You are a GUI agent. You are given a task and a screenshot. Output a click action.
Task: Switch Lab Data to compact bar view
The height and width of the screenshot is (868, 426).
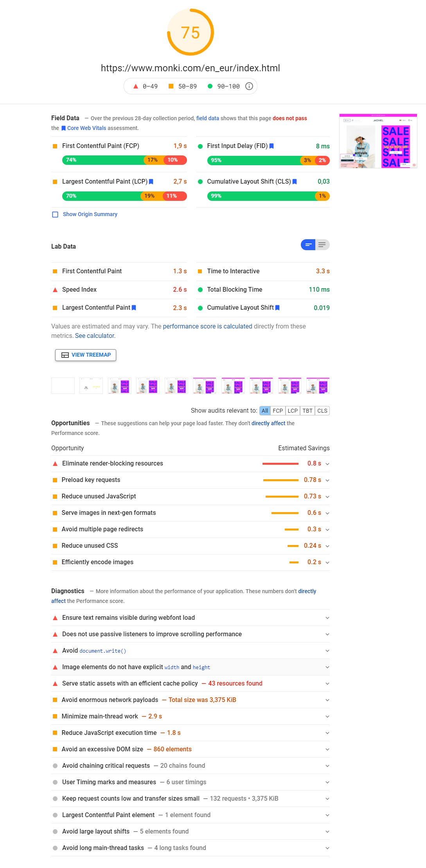click(x=308, y=245)
